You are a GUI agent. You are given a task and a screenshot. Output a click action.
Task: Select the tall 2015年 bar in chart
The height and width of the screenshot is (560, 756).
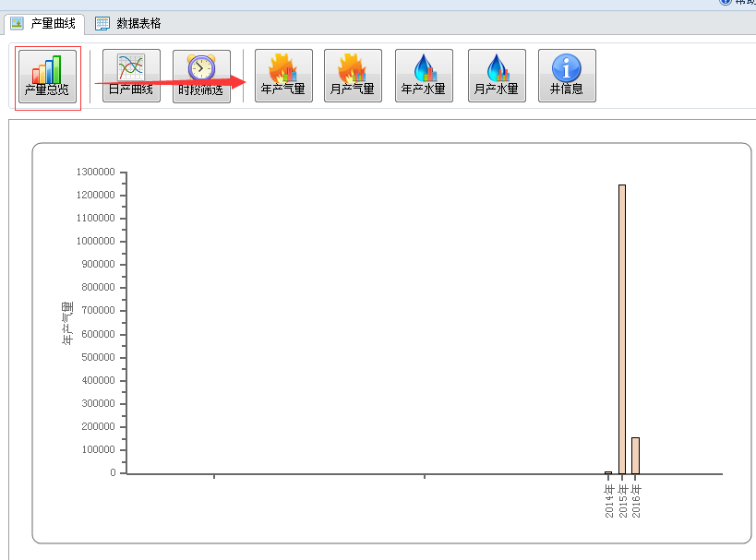[622, 329]
